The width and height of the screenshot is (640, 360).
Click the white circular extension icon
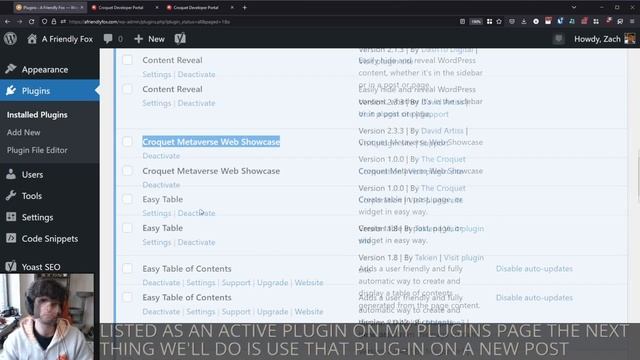(x=536, y=22)
